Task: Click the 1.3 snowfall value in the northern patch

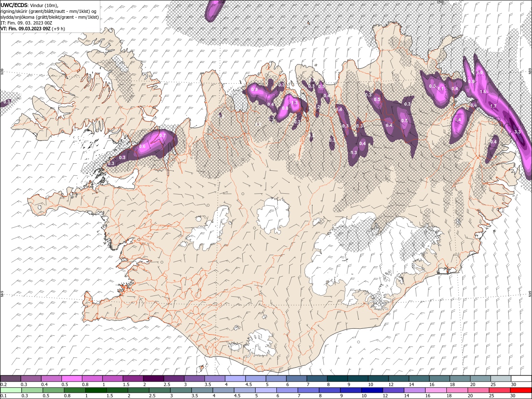Action: coord(295,103)
